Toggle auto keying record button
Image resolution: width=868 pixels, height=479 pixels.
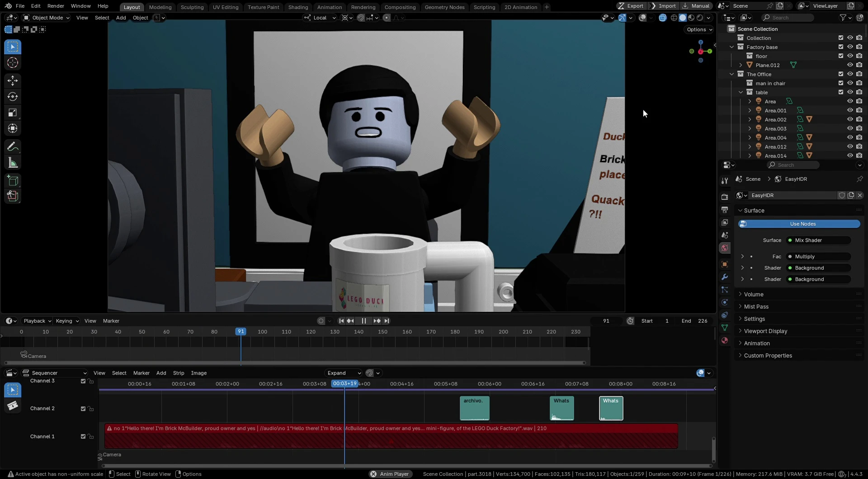click(321, 321)
